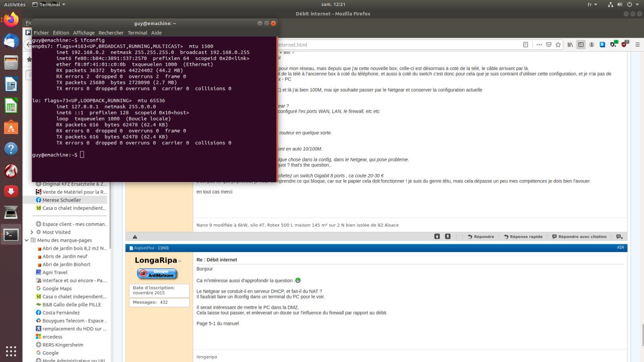
Task: Open the Terminal icon in the dock
Action: click(x=11, y=235)
